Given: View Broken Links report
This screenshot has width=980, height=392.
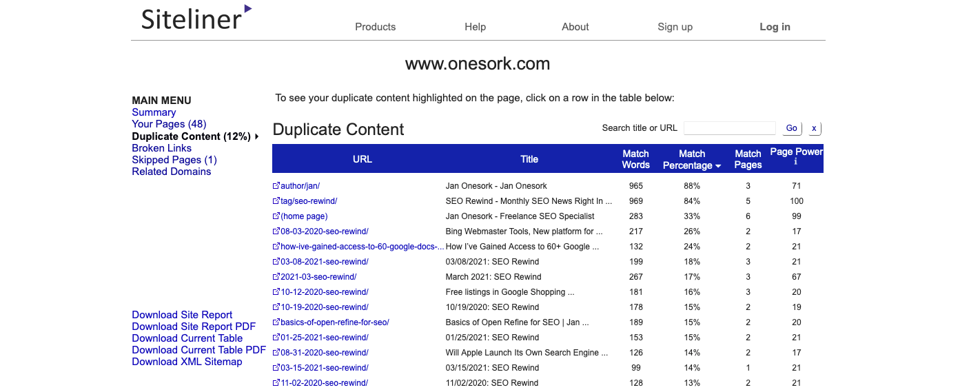Looking at the screenshot, I should [x=162, y=148].
